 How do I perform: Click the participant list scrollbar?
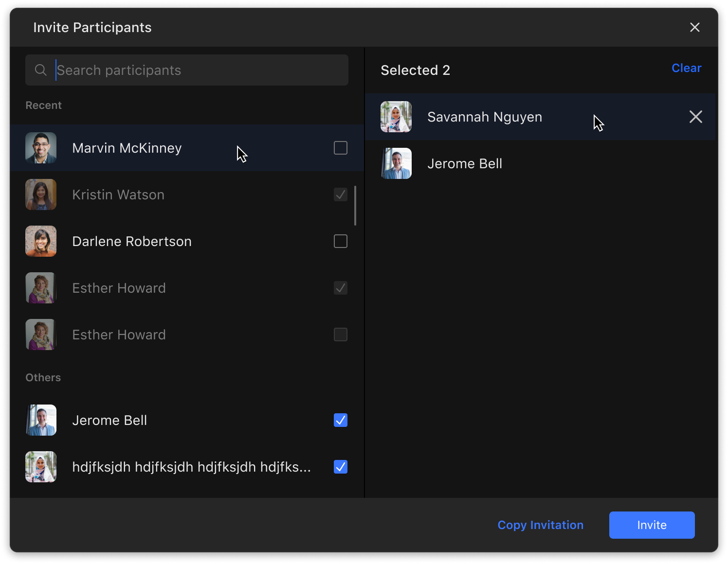pyautogui.click(x=355, y=206)
